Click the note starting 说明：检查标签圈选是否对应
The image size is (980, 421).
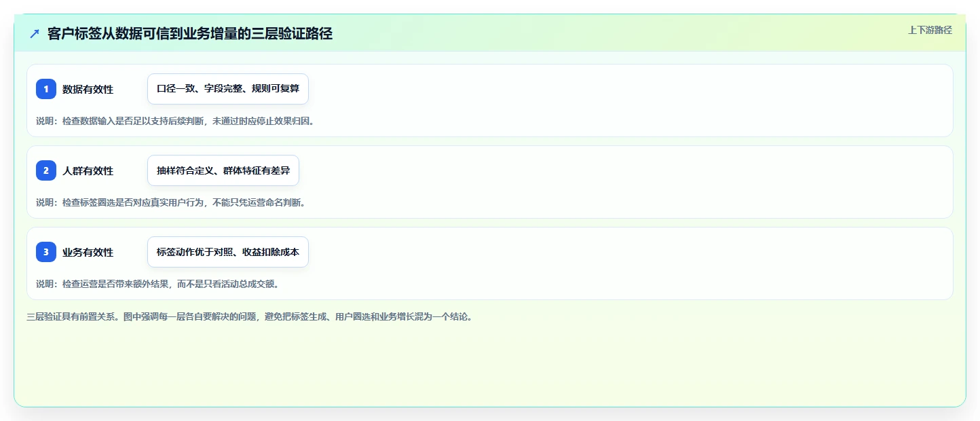tap(170, 202)
